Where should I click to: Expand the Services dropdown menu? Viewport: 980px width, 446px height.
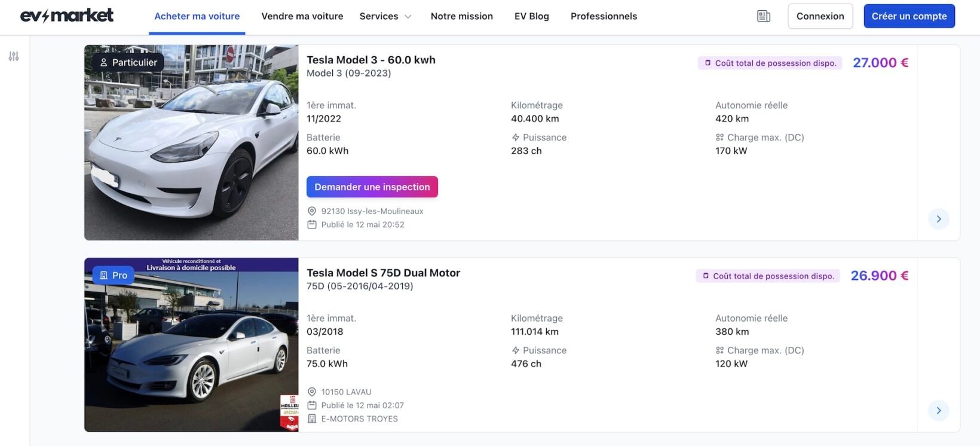click(385, 16)
